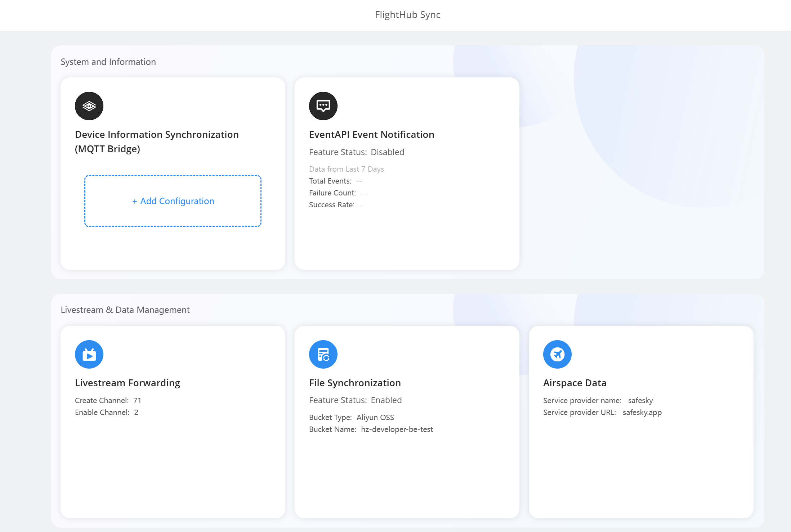The image size is (791, 532).
Task: Click Create Channel: 71 text
Action: coord(108,400)
